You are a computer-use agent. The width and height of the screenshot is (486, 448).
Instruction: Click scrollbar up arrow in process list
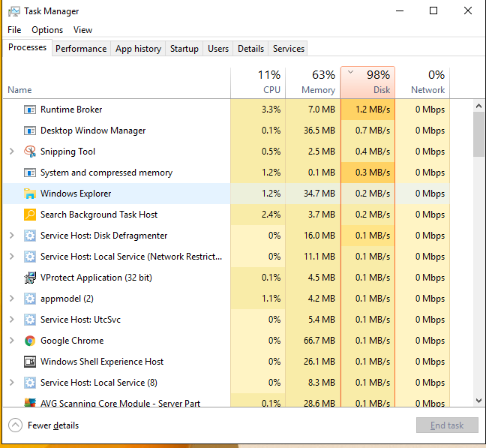478,106
